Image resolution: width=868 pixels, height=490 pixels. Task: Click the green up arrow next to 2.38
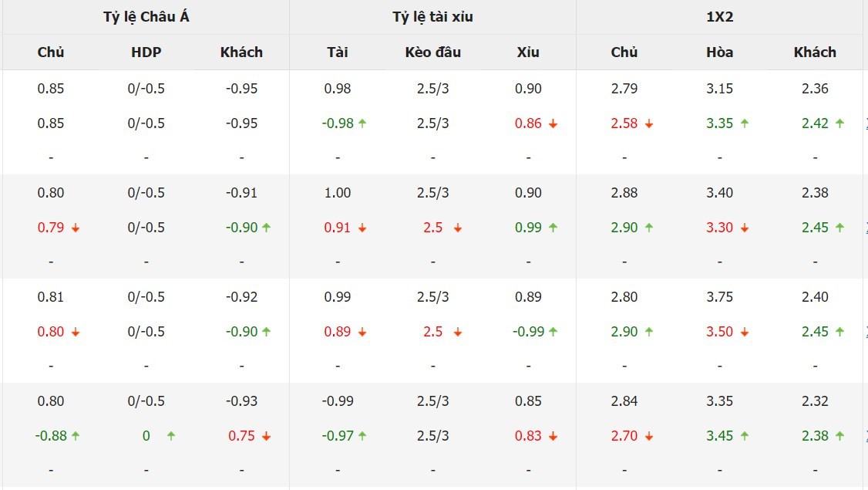(x=839, y=436)
